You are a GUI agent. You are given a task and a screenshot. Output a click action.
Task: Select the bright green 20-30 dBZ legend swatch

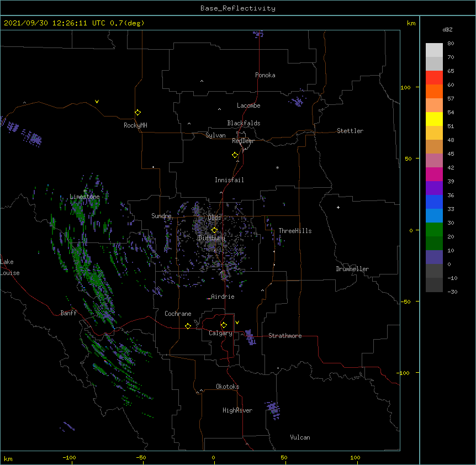pos(434,230)
